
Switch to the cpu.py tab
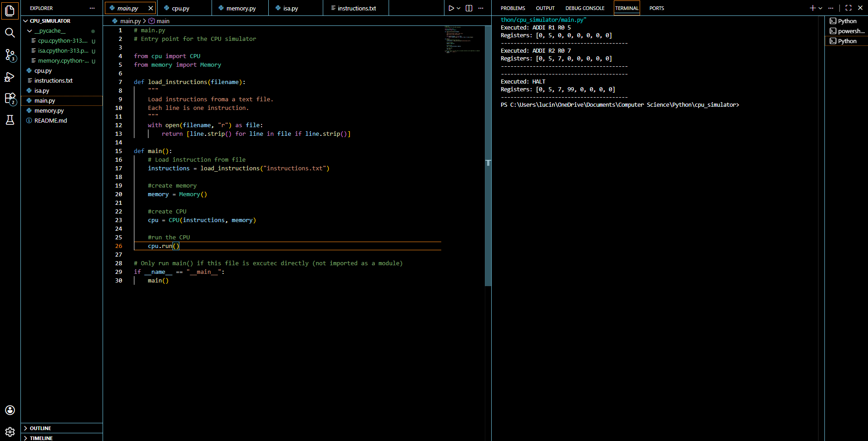(181, 8)
